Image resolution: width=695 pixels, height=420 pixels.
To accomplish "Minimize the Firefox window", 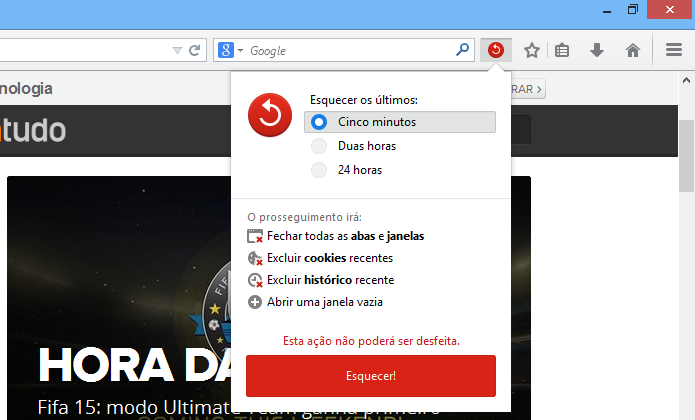I will pyautogui.click(x=607, y=10).
